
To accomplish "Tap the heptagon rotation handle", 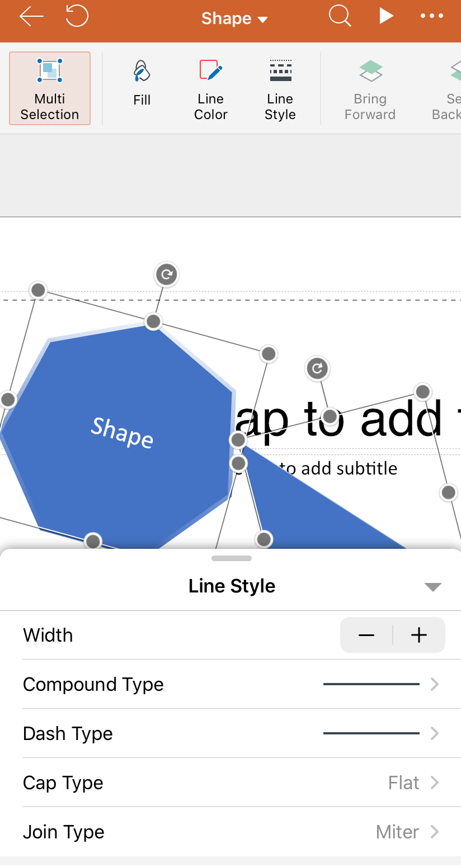I will click(166, 274).
